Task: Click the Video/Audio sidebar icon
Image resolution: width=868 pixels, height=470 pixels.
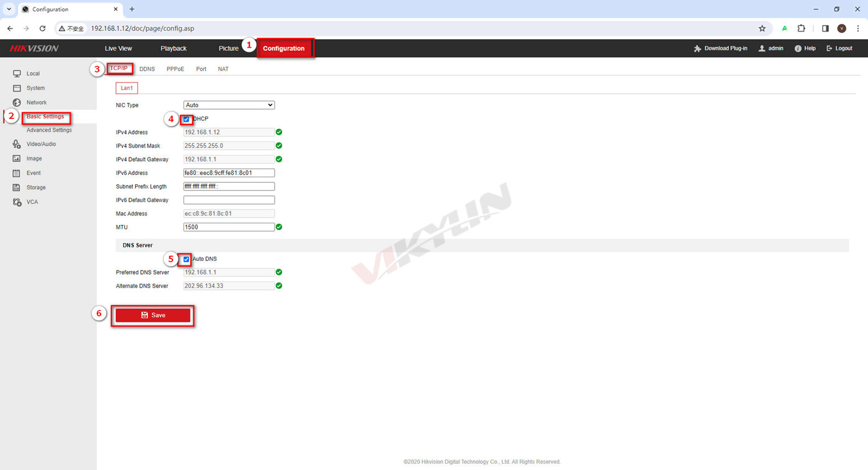Action: (17, 144)
